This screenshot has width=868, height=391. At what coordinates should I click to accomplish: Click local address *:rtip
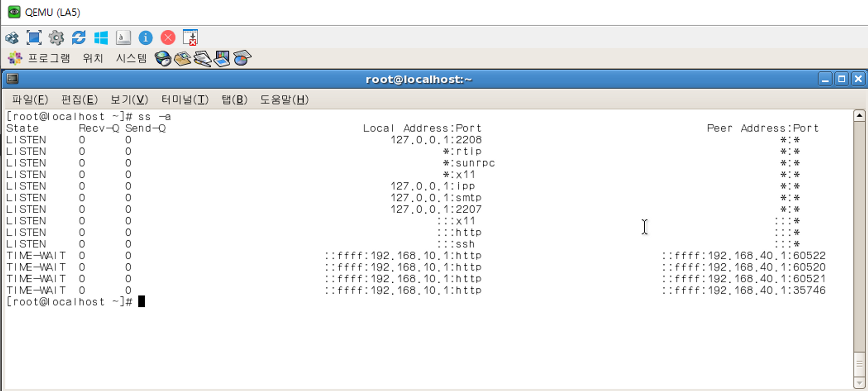coord(462,151)
